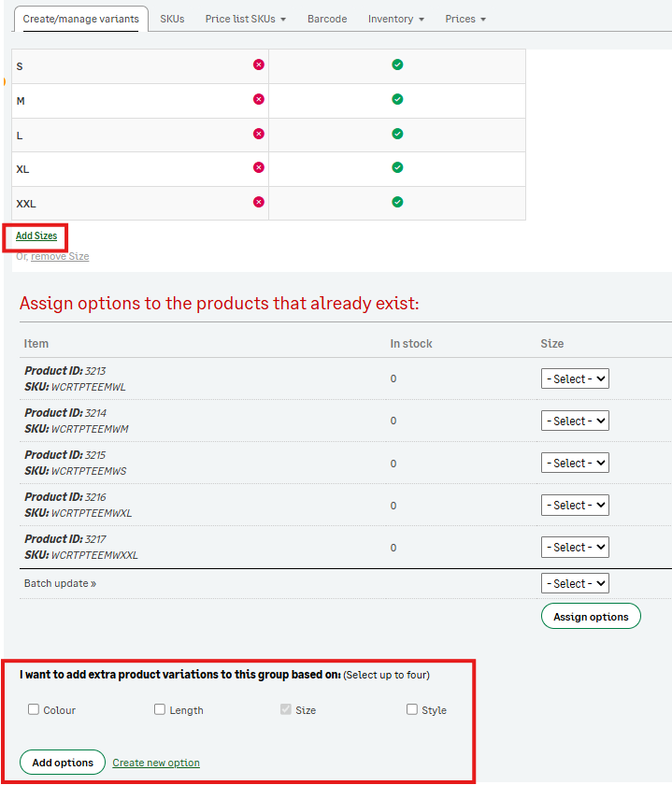Select the XXL size row text
This screenshot has width=672, height=785.
pyautogui.click(x=26, y=204)
